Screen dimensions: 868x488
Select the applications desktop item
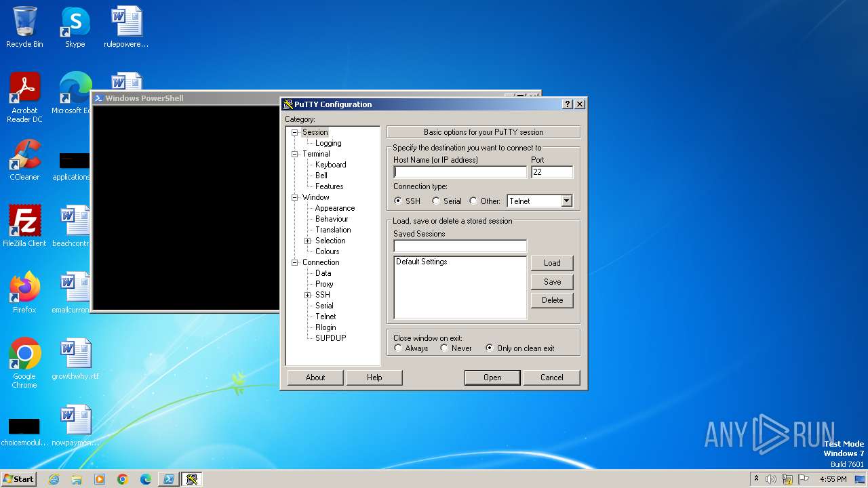click(x=73, y=165)
